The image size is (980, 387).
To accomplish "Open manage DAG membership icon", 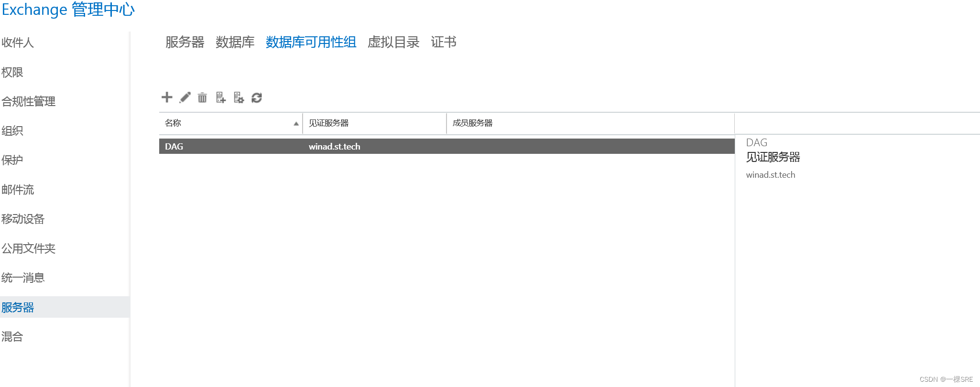I will click(x=220, y=97).
